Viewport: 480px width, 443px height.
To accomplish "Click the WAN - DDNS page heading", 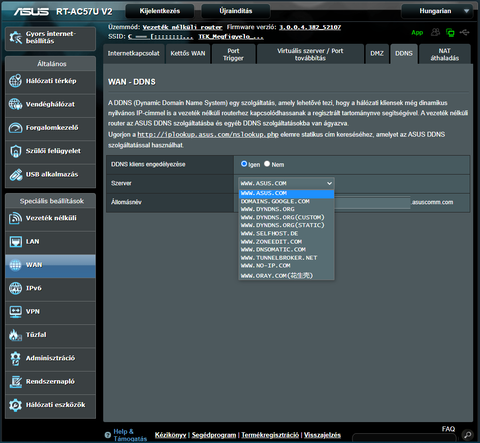I will pos(132,82).
